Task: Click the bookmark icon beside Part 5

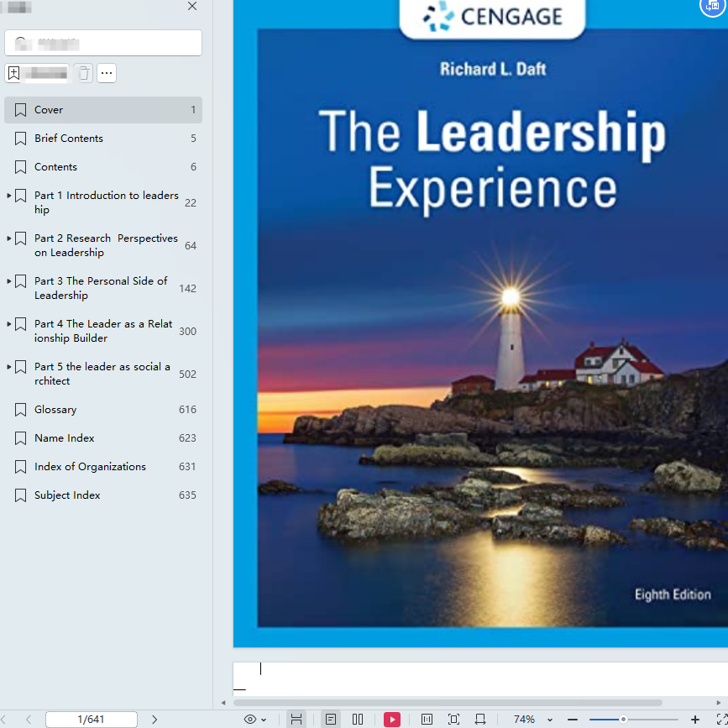Action: (x=20, y=367)
